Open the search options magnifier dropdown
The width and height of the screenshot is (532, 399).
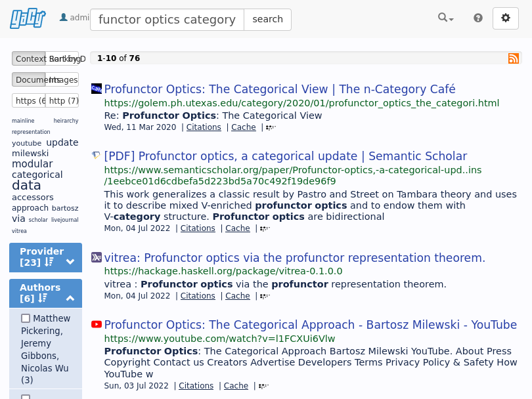(445, 18)
